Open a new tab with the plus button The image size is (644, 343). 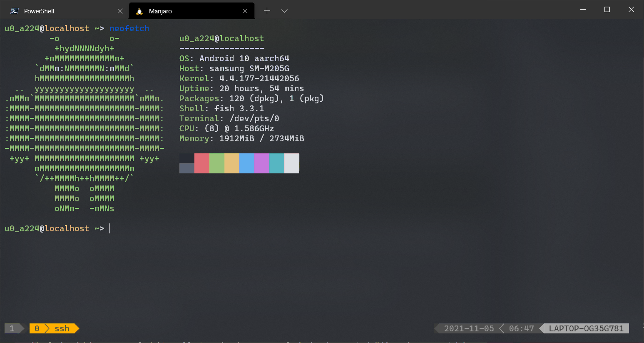point(267,11)
